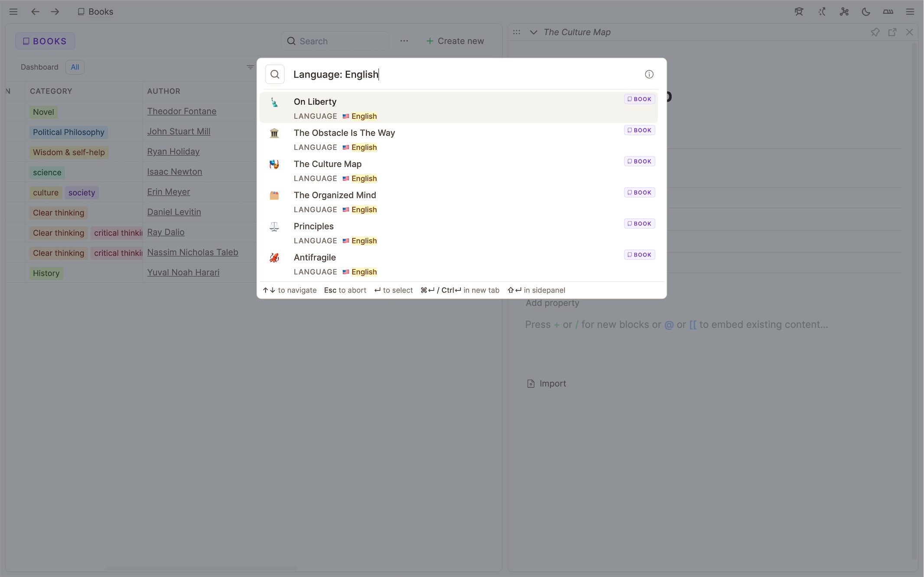
Task: Click the Wisdom & self-help tag
Action: pyautogui.click(x=69, y=152)
